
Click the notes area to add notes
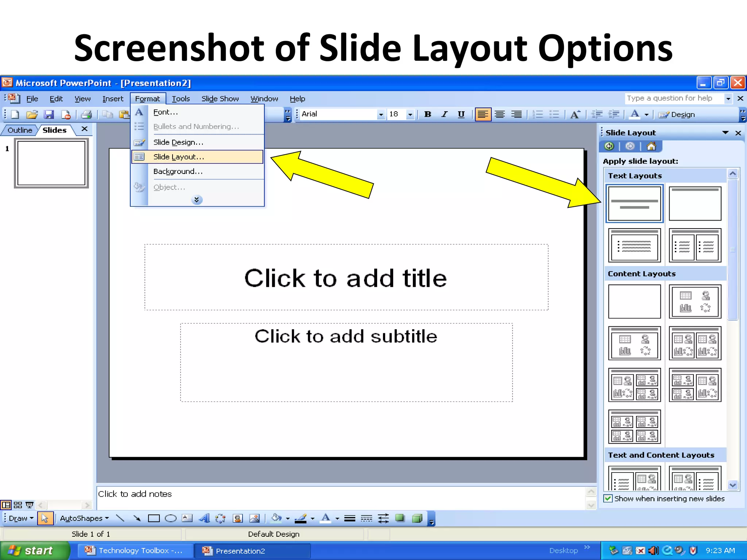click(x=341, y=497)
